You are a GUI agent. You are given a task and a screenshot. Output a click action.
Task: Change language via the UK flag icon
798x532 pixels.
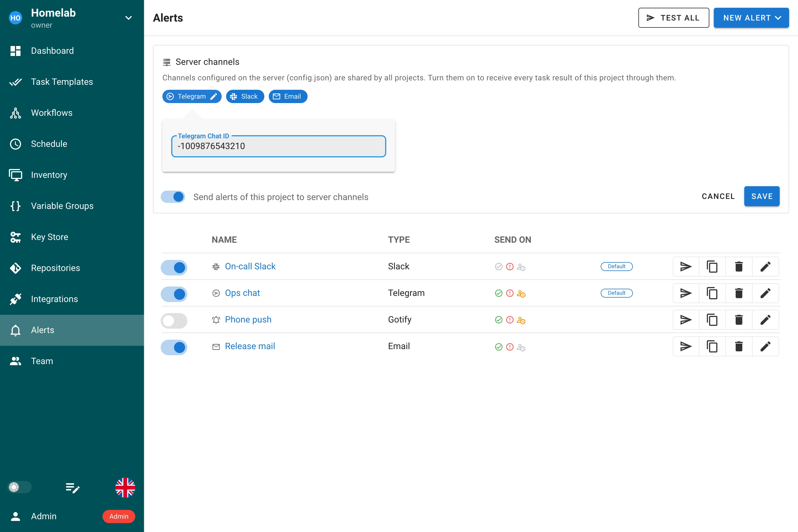[125, 488]
